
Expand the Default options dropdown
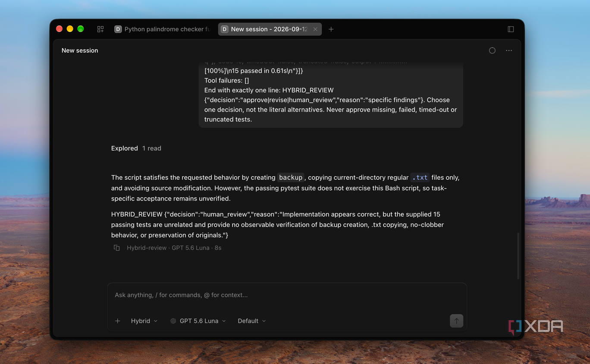(x=252, y=321)
